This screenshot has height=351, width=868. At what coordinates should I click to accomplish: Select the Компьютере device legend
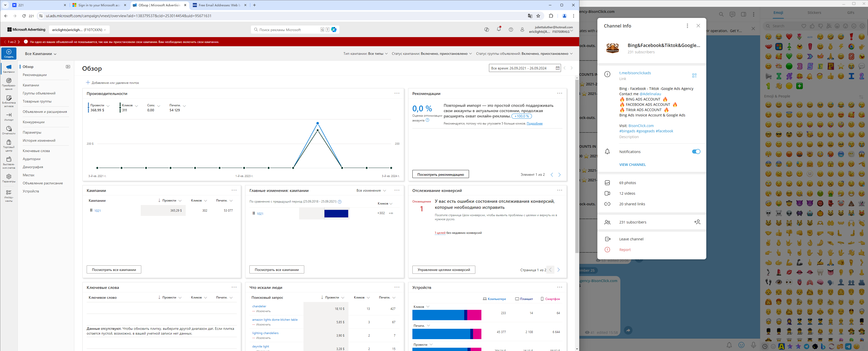click(x=494, y=299)
